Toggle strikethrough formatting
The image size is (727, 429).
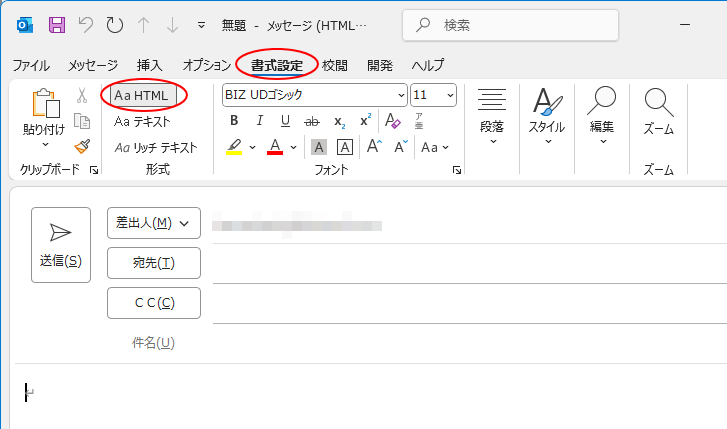point(312,122)
